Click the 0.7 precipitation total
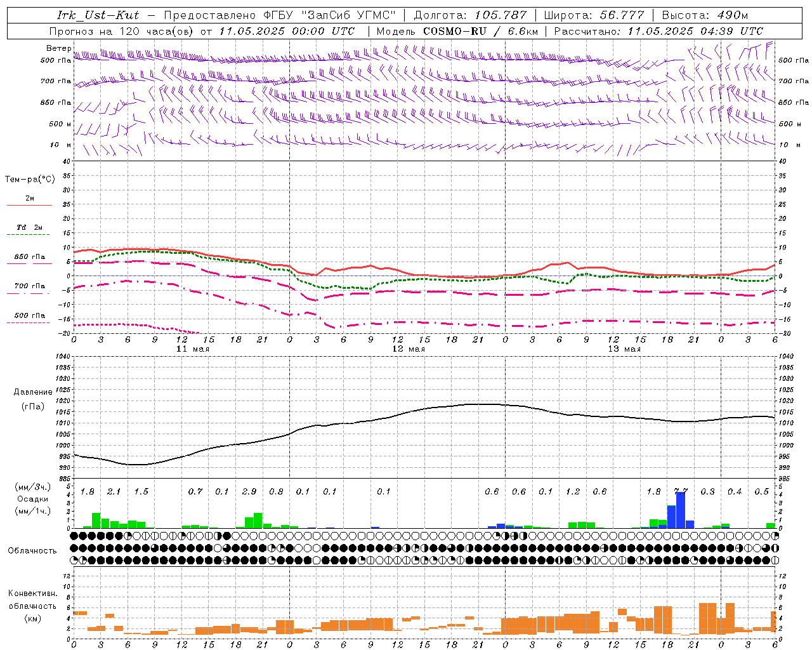 (195, 491)
